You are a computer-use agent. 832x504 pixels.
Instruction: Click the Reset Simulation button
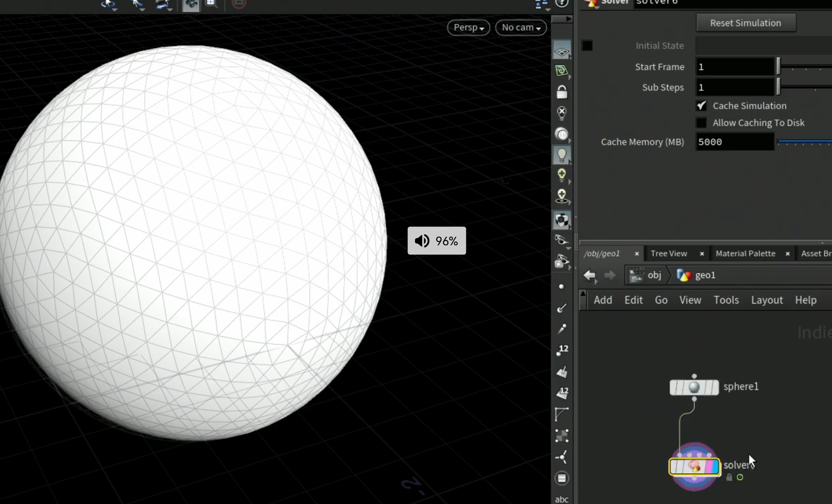746,23
